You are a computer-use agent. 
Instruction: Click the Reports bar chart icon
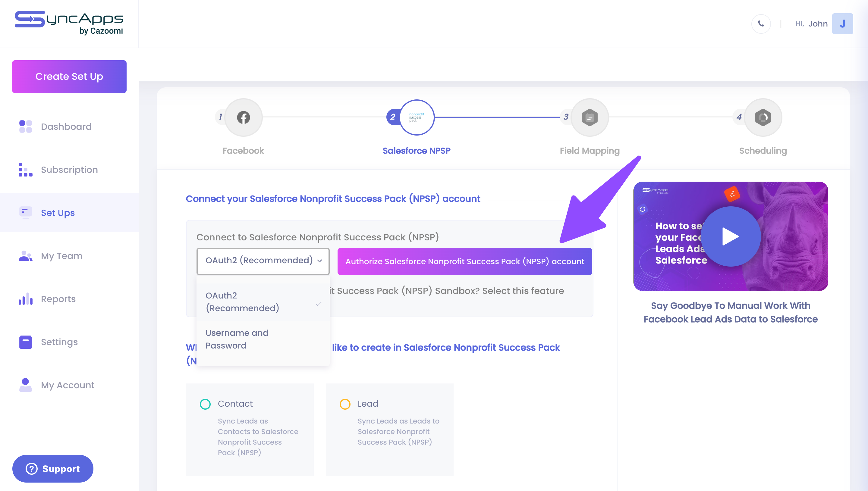25,299
